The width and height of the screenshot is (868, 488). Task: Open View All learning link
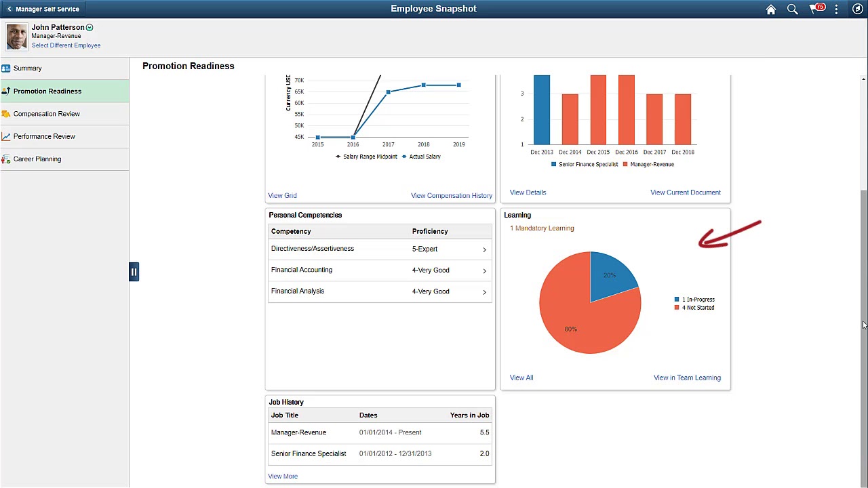pyautogui.click(x=521, y=378)
